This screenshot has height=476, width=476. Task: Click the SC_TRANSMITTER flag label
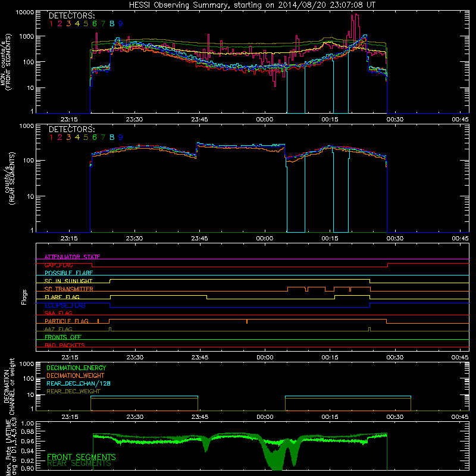pyautogui.click(x=69, y=289)
